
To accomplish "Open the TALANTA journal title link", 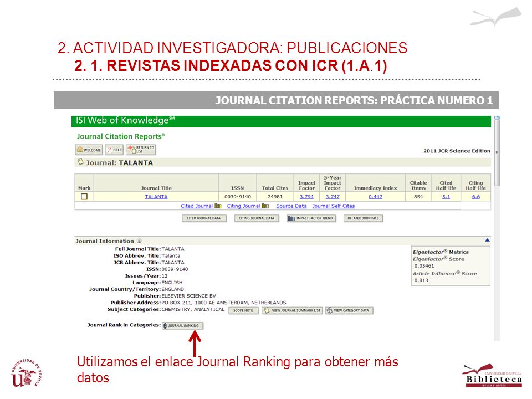I will tap(156, 196).
